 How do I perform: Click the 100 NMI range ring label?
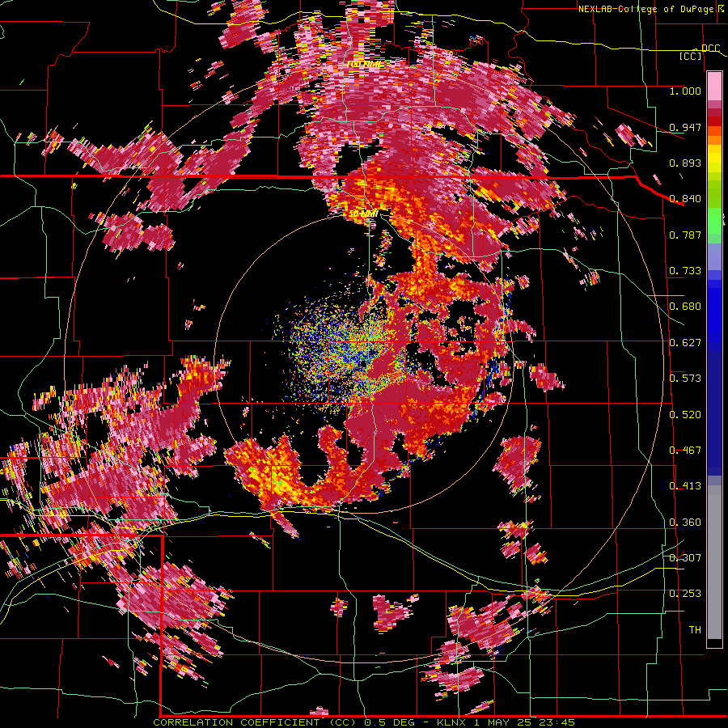363,64
